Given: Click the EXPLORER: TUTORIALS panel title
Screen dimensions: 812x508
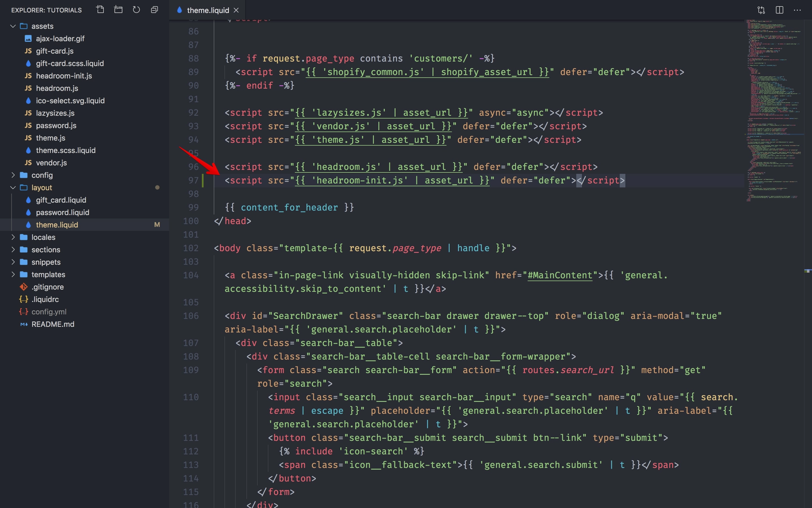Looking at the screenshot, I should (46, 10).
